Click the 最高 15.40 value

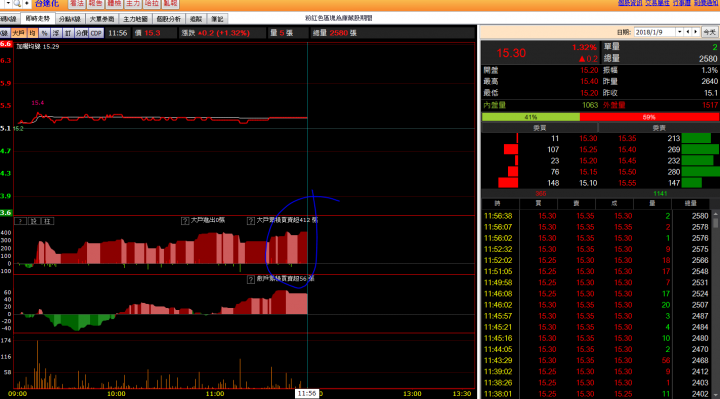589,81
